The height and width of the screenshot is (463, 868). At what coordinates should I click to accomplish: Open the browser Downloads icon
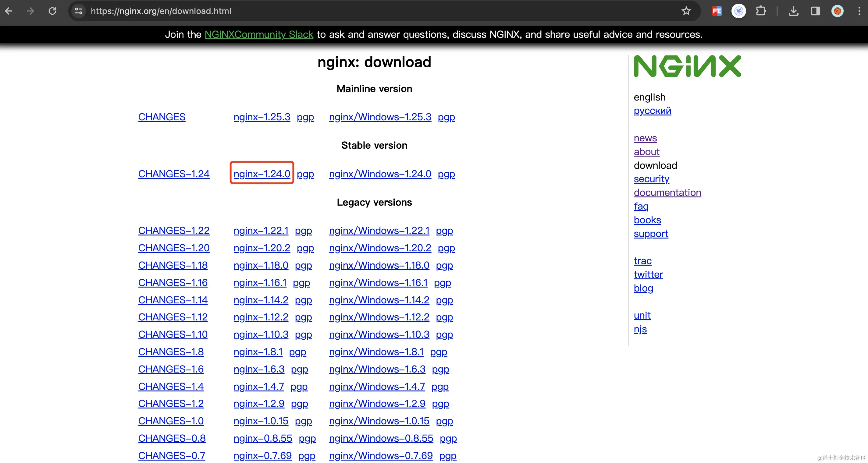click(794, 11)
